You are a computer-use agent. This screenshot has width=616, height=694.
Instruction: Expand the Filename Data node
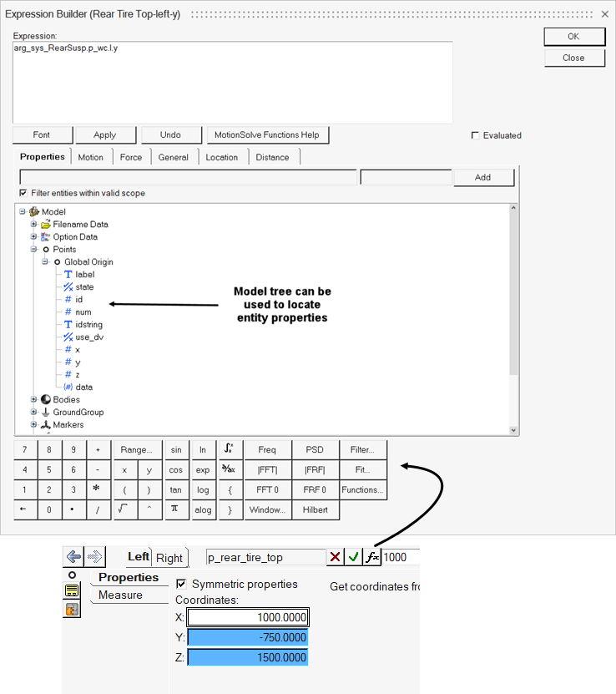coord(34,225)
